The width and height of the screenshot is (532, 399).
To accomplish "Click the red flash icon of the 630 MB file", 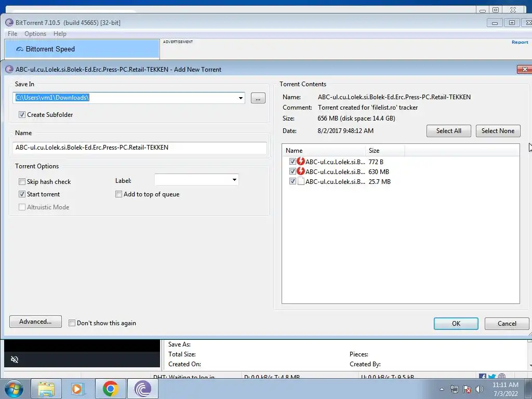I will point(301,171).
